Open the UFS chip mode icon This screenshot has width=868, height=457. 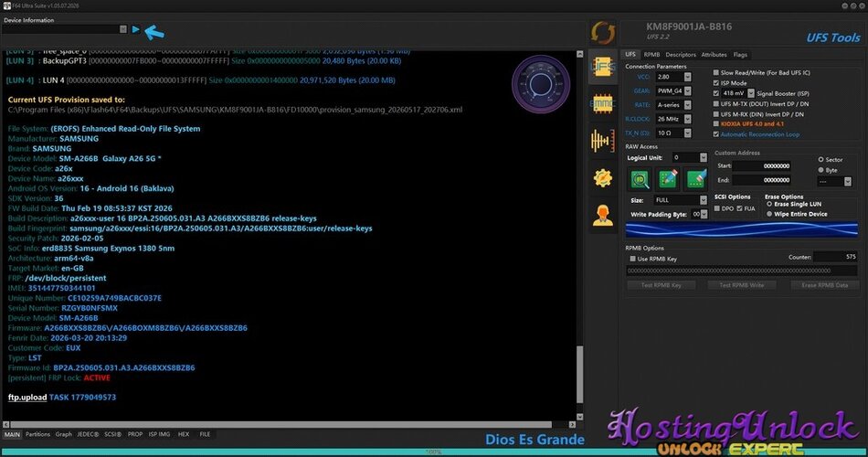602,67
